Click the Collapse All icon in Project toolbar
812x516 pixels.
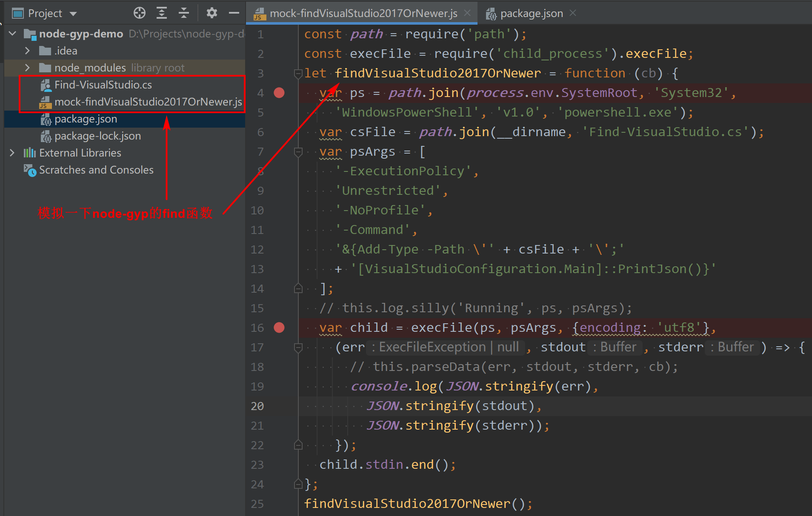[183, 13]
